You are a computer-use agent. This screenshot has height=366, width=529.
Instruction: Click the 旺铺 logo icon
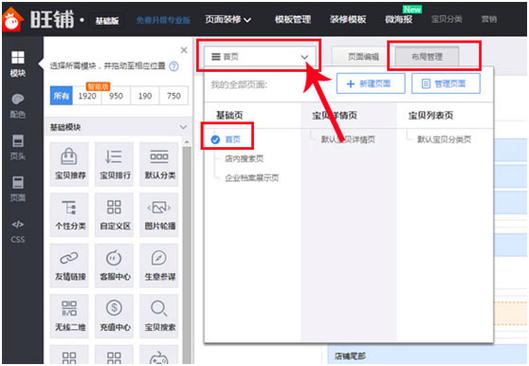tap(12, 20)
